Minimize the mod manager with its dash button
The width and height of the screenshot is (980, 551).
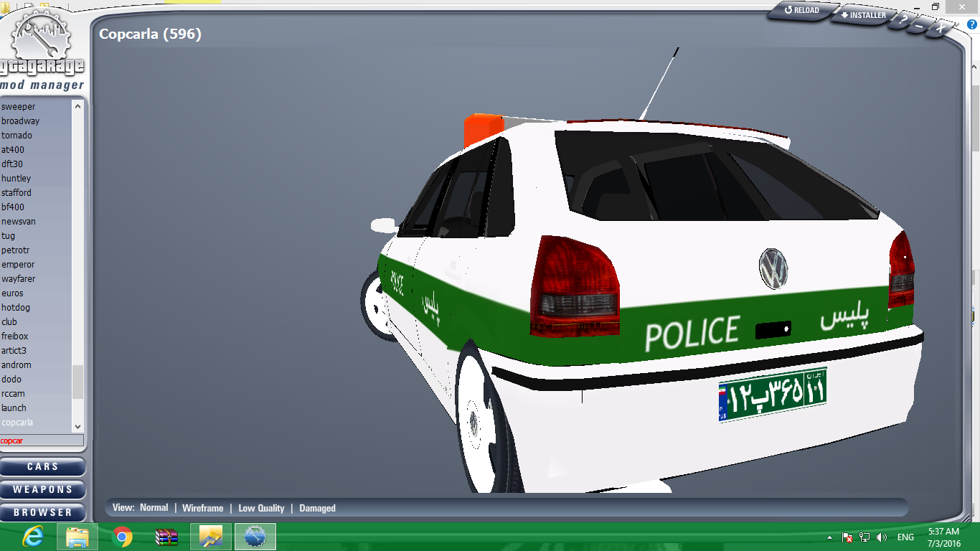tap(920, 27)
